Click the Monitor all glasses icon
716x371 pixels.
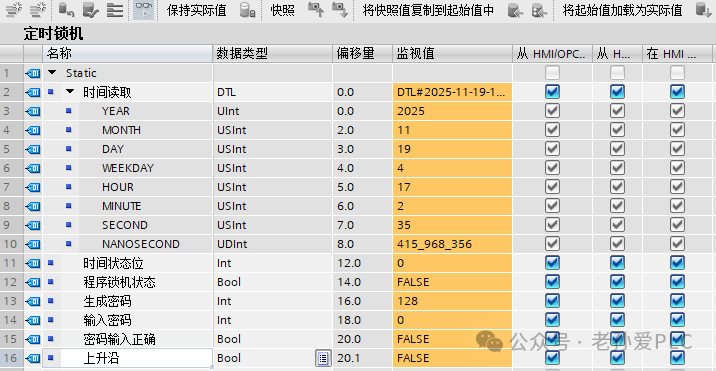click(143, 10)
